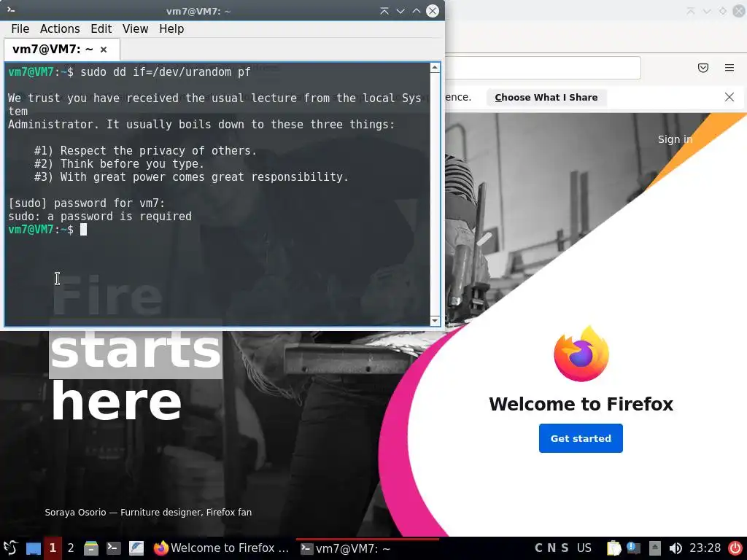Viewport: 747px width, 560px height.
Task: Open the text editor taskbar launcher
Action: (136, 548)
